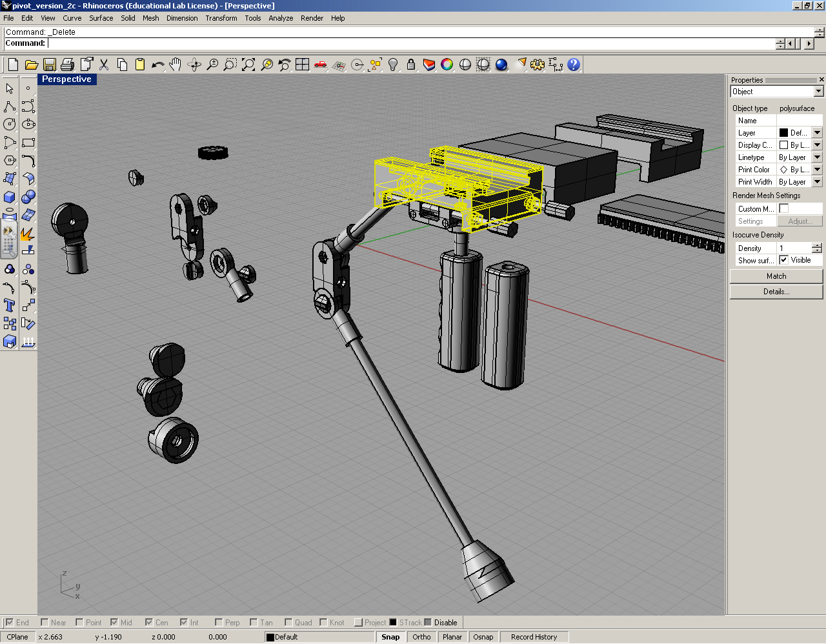Image resolution: width=826 pixels, height=644 pixels.
Task: Select the Rectangle tool in left toolbar
Action: coord(28,143)
